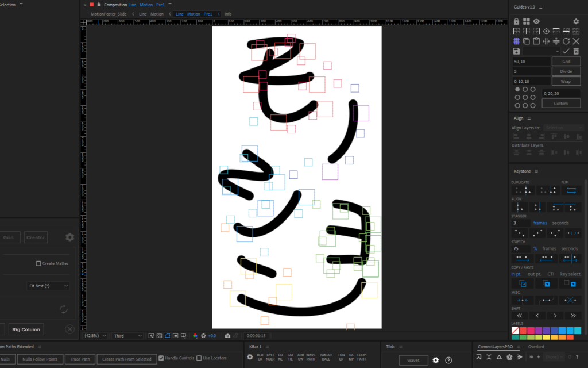Click the Custom button in Guides
588x368 pixels.
coord(561,103)
